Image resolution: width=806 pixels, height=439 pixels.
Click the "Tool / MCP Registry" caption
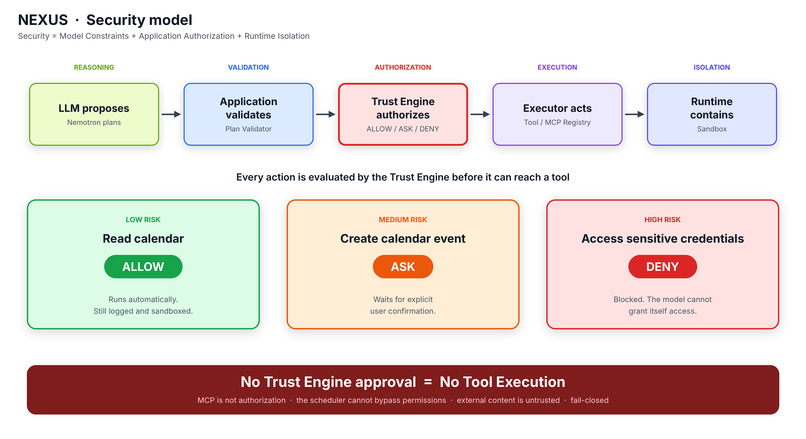tap(557, 122)
